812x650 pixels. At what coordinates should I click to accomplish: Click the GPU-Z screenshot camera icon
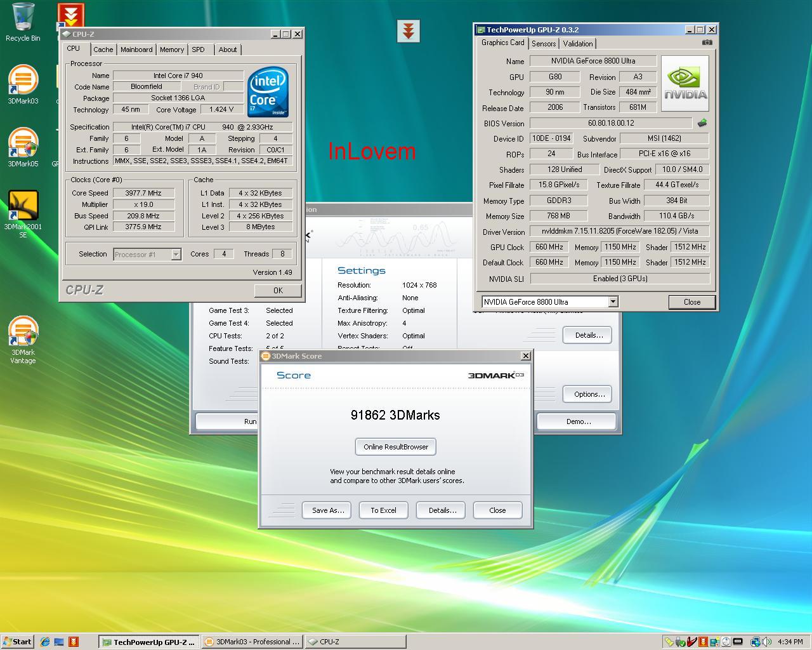(x=707, y=43)
